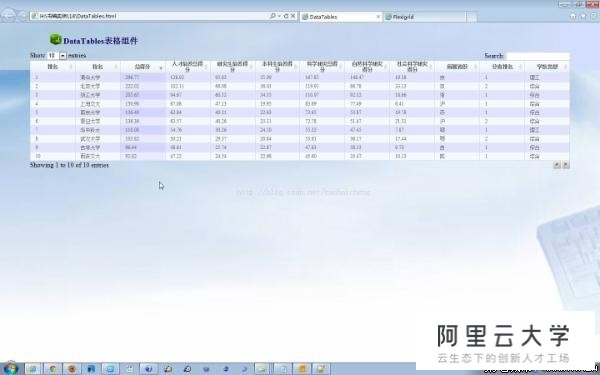The image size is (600, 375).
Task: Sort by 分省排名 column header
Action: point(502,67)
